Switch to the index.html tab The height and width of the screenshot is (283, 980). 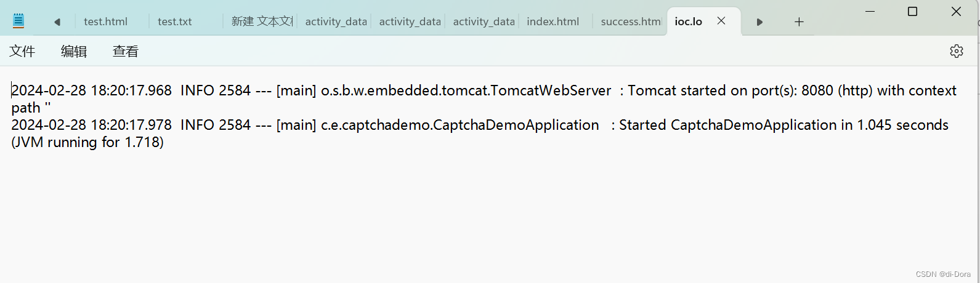[553, 22]
